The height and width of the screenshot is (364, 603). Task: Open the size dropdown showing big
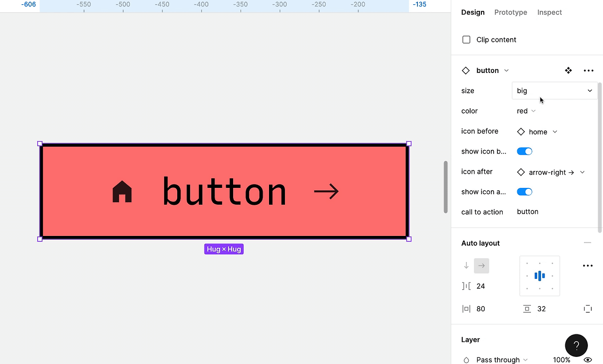554,90
